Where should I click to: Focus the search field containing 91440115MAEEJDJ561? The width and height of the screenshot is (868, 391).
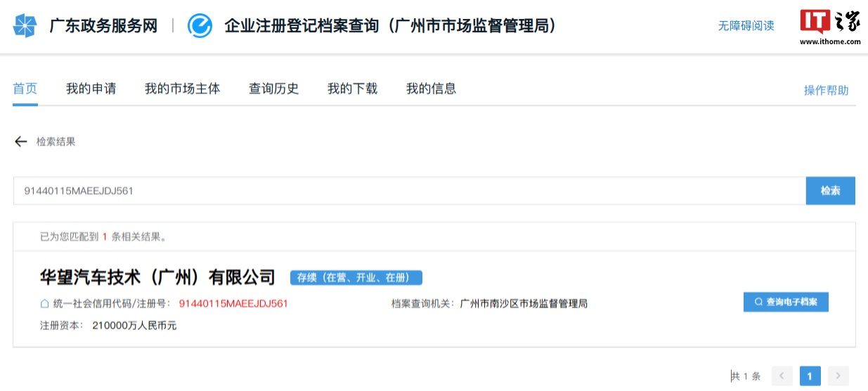[x=409, y=191]
